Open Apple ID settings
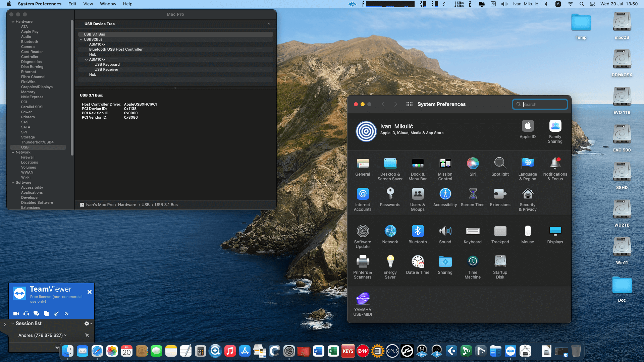Viewport: 644px width, 362px height. point(528,129)
